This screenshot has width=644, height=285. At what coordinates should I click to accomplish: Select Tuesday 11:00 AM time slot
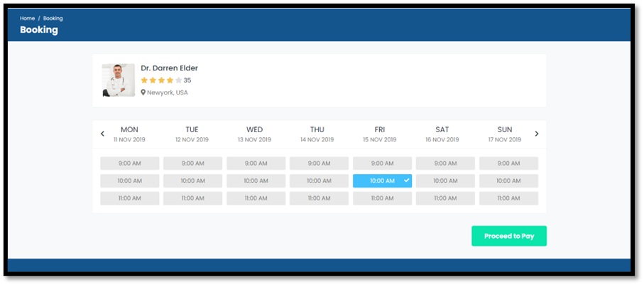coord(192,198)
